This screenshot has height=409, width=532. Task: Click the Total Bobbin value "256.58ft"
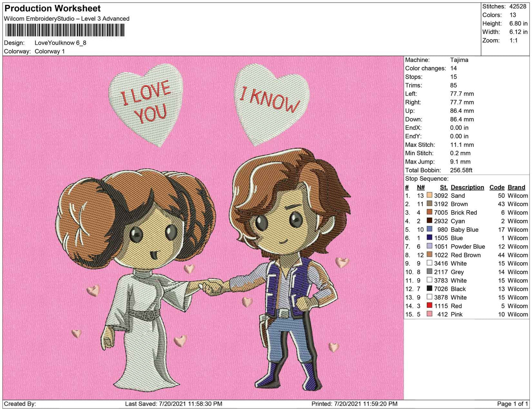[461, 170]
